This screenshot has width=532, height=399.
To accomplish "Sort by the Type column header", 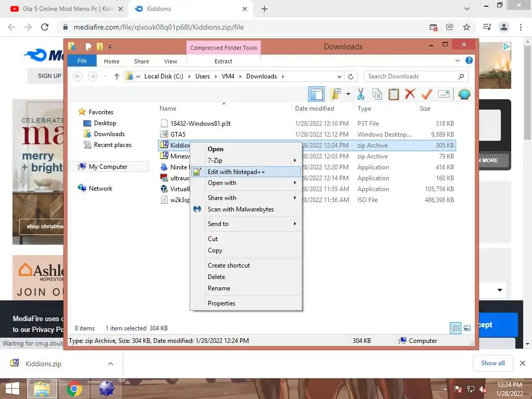I will coord(385,109).
